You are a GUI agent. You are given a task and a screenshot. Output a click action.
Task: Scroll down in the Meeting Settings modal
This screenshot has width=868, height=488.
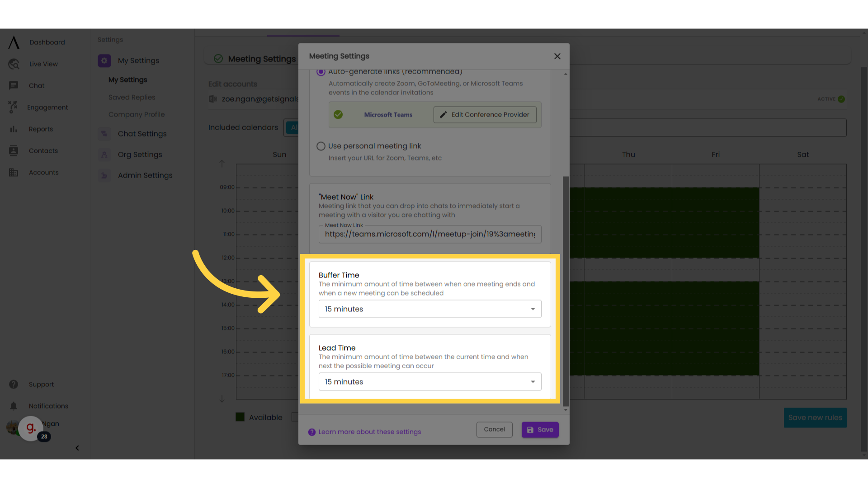(x=566, y=410)
